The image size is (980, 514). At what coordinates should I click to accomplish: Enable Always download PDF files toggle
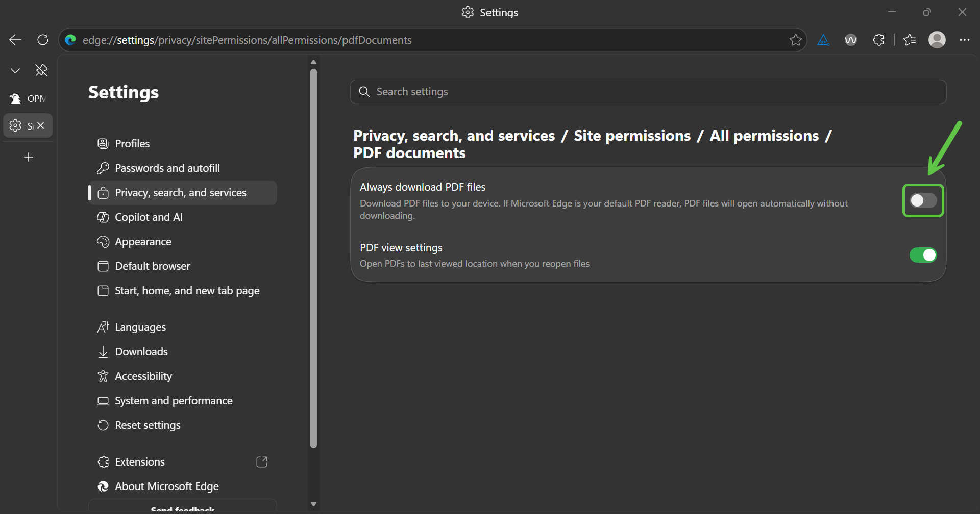click(923, 200)
